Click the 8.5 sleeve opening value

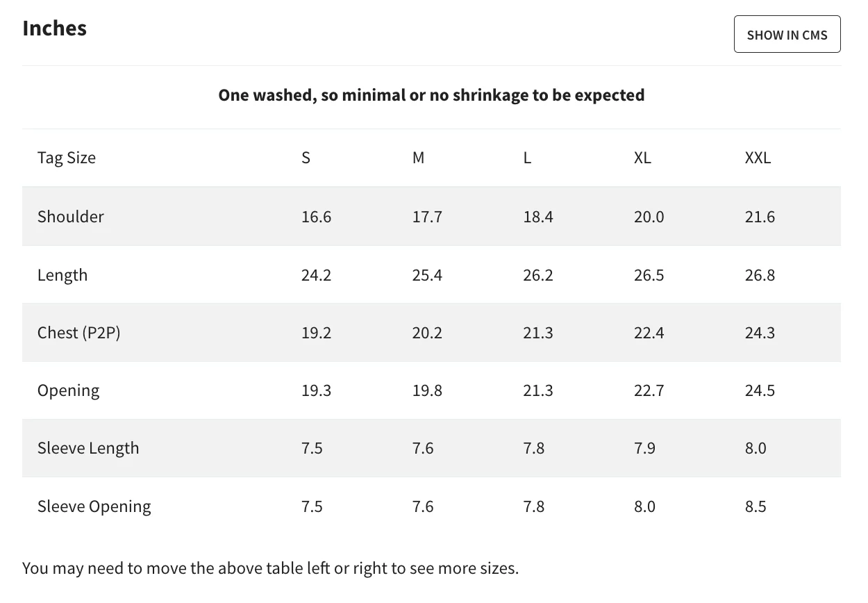[x=756, y=506]
